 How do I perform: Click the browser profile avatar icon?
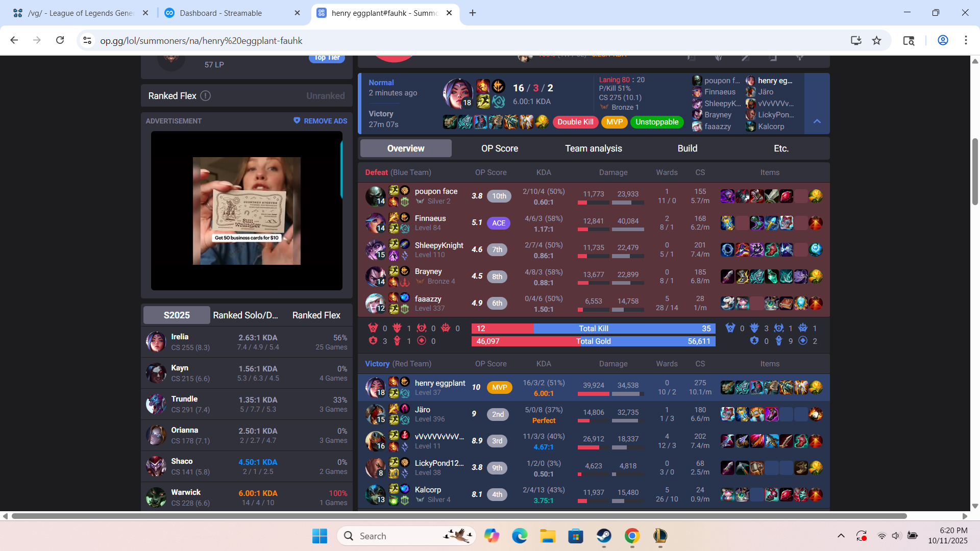tap(943, 40)
